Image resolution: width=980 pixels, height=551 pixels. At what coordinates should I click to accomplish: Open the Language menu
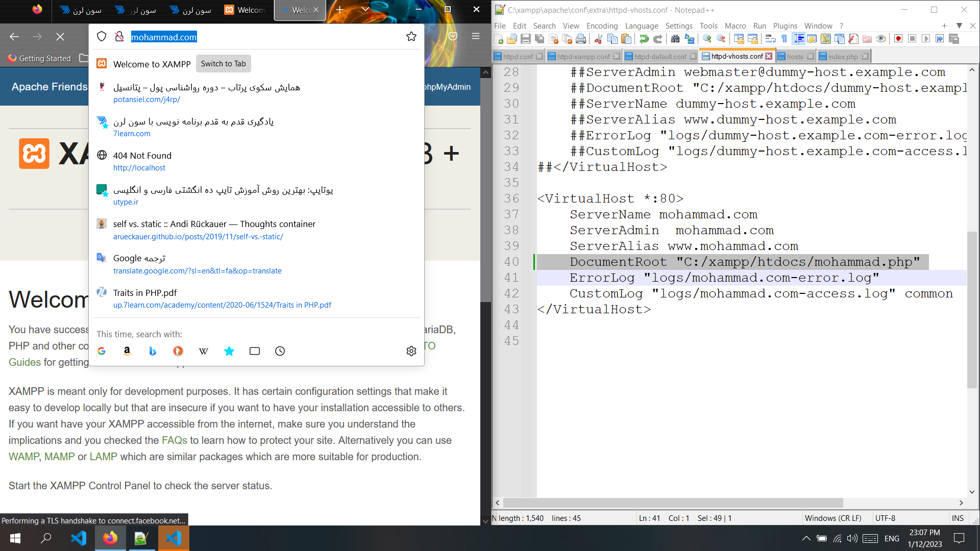click(642, 26)
